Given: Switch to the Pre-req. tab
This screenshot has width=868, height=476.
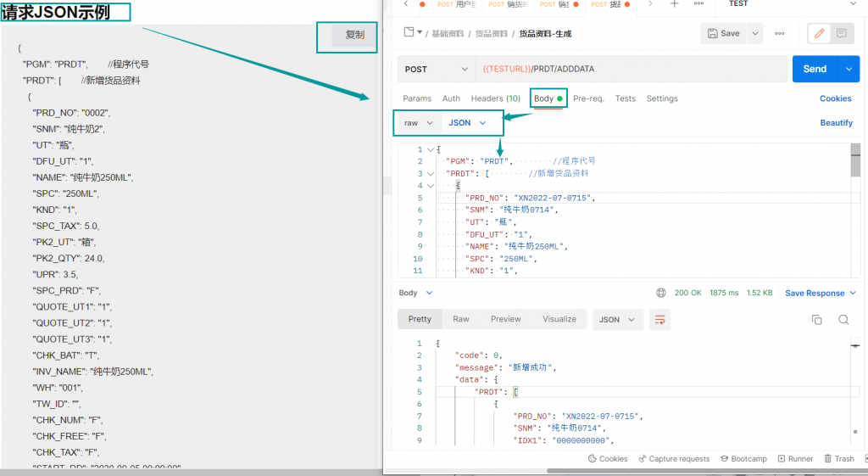Looking at the screenshot, I should pyautogui.click(x=588, y=98).
